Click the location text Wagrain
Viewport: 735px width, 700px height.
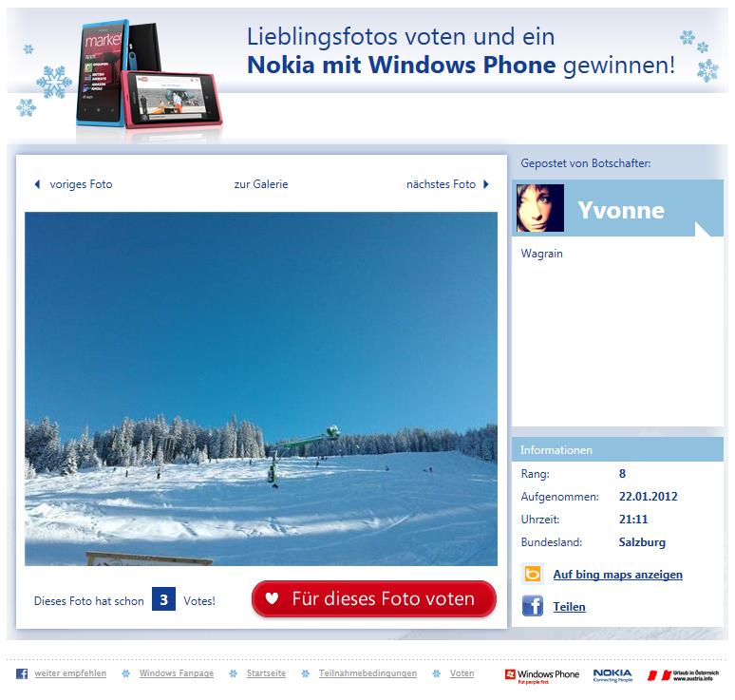click(x=542, y=254)
